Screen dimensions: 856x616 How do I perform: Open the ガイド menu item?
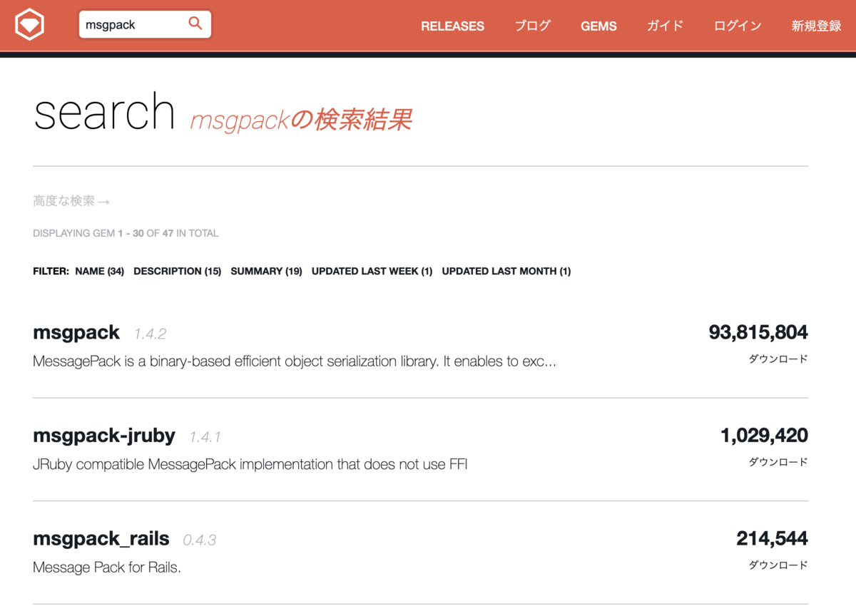point(665,26)
